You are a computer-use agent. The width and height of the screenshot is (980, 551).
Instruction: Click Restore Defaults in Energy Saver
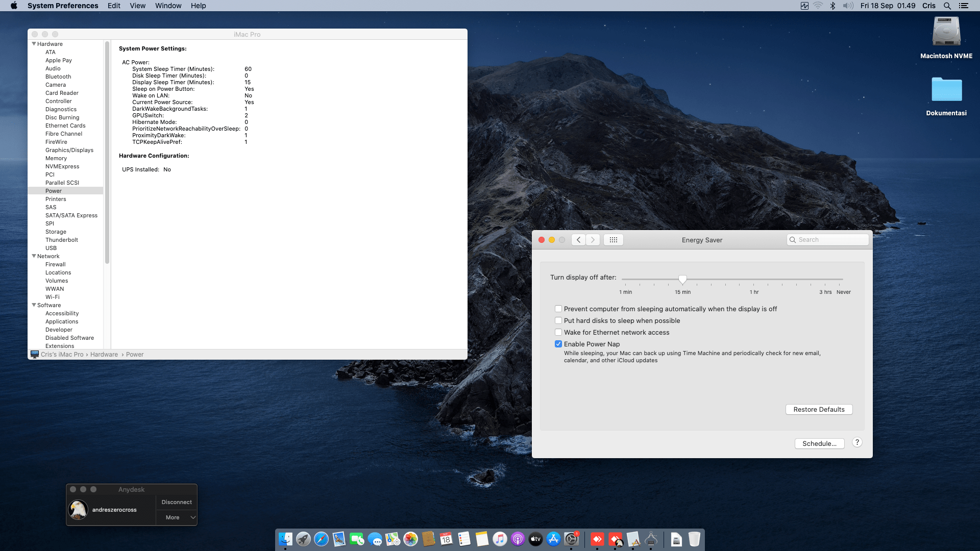click(819, 409)
